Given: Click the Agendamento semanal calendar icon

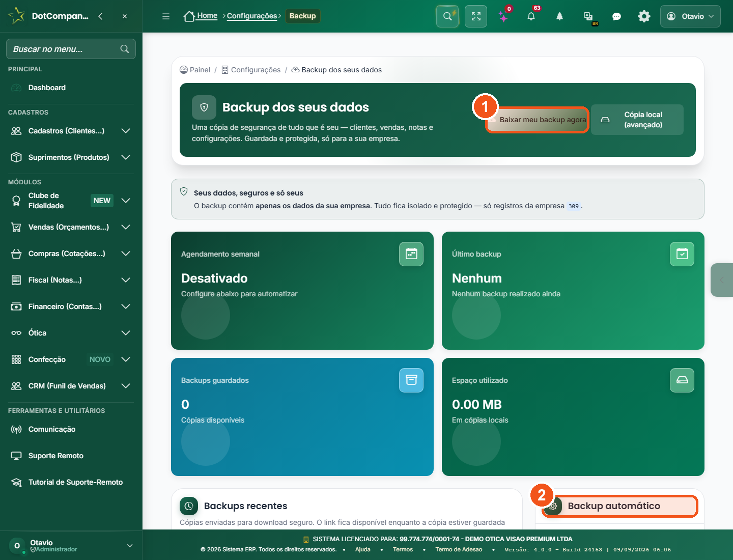Looking at the screenshot, I should point(411,254).
